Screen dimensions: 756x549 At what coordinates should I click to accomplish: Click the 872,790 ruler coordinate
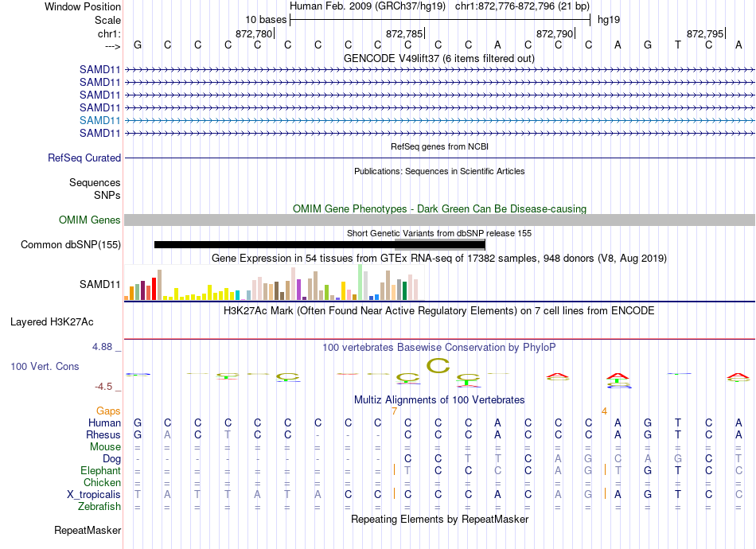coord(555,33)
